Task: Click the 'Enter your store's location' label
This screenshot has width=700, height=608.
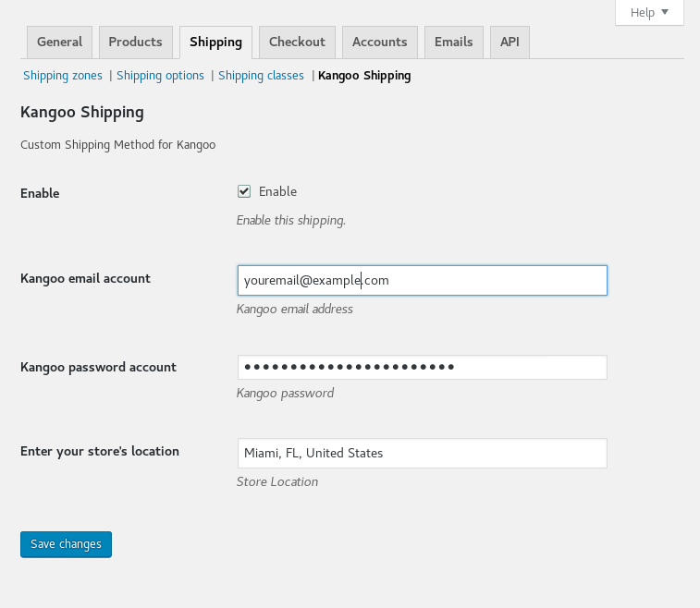Action: (x=100, y=452)
